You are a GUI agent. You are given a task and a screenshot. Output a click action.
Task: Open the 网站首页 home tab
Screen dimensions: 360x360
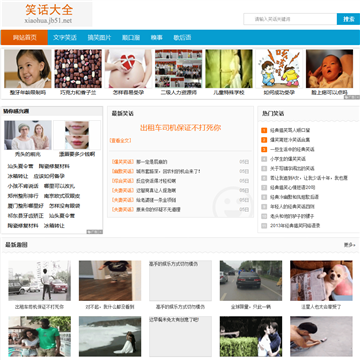24,37
